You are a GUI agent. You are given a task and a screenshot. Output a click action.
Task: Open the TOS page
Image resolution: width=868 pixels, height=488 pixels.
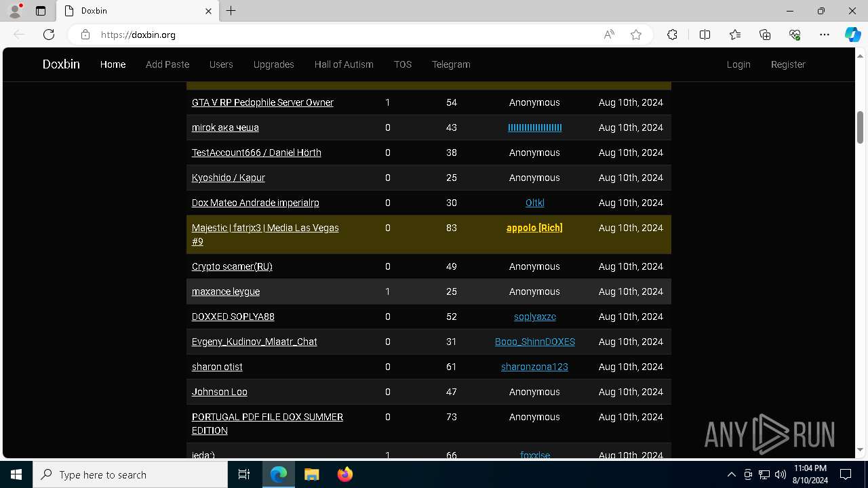(x=403, y=64)
